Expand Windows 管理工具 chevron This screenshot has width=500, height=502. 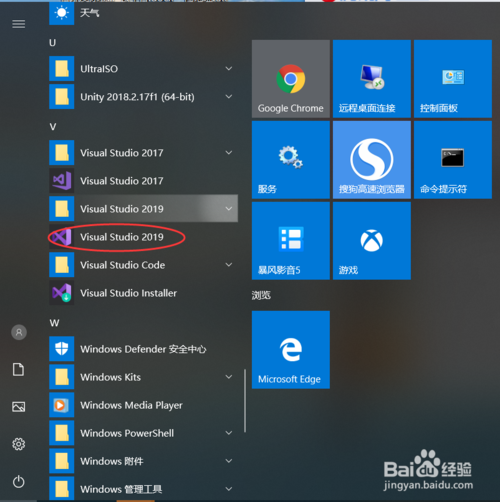pyautogui.click(x=229, y=489)
